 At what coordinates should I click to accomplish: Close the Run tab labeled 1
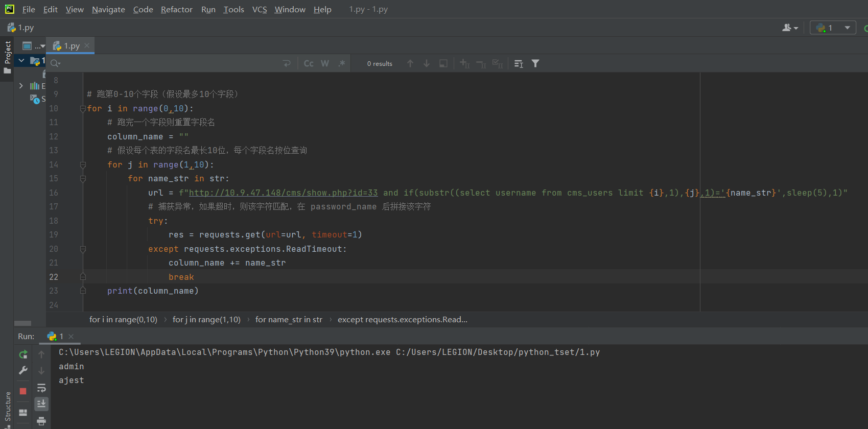[71, 337]
